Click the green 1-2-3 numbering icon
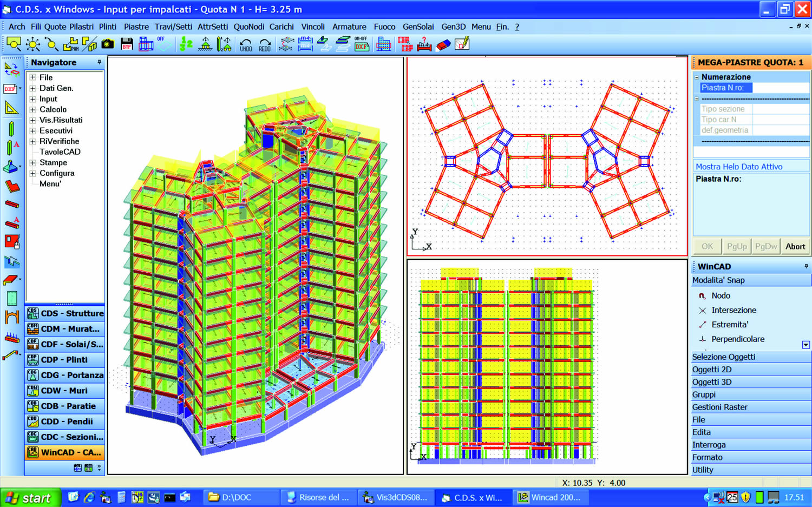Image resolution: width=812 pixels, height=507 pixels. tap(186, 44)
